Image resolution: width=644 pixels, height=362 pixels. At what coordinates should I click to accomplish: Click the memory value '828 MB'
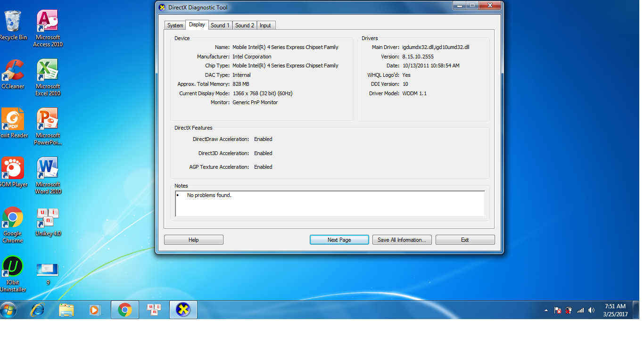click(x=241, y=84)
